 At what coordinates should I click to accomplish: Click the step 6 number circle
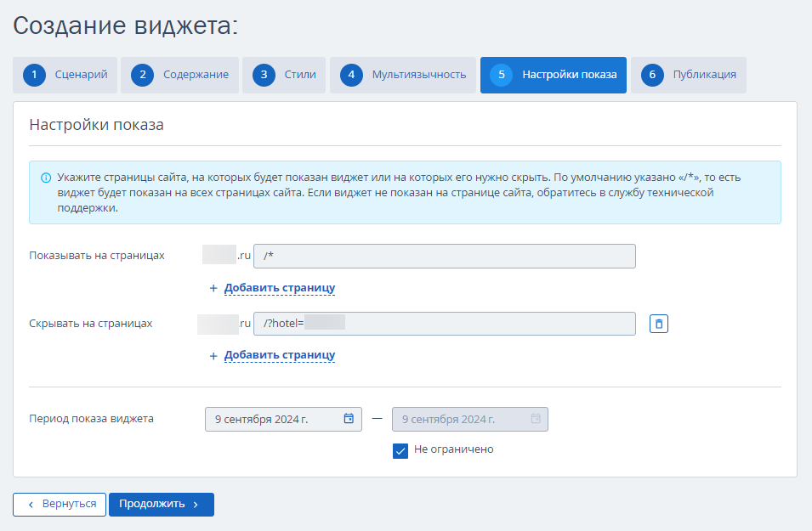[652, 75]
